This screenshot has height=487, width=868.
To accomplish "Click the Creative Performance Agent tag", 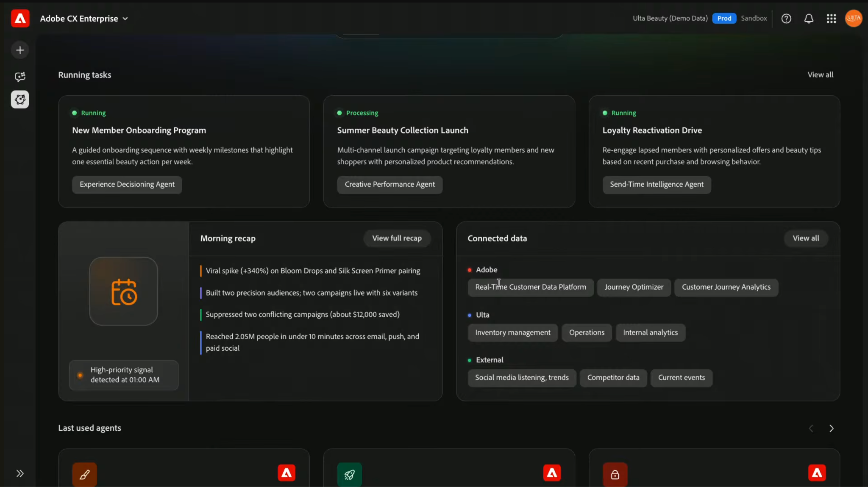I will pos(389,185).
